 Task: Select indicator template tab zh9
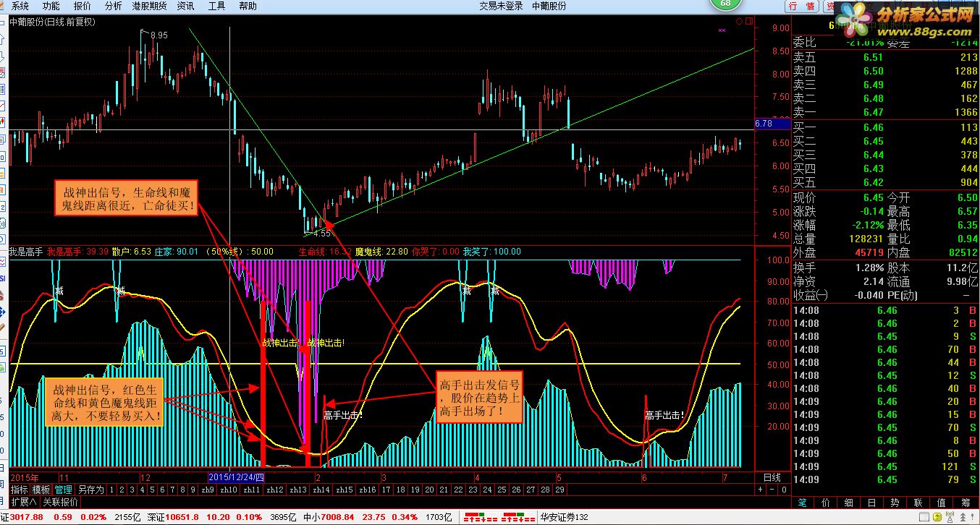(207, 490)
